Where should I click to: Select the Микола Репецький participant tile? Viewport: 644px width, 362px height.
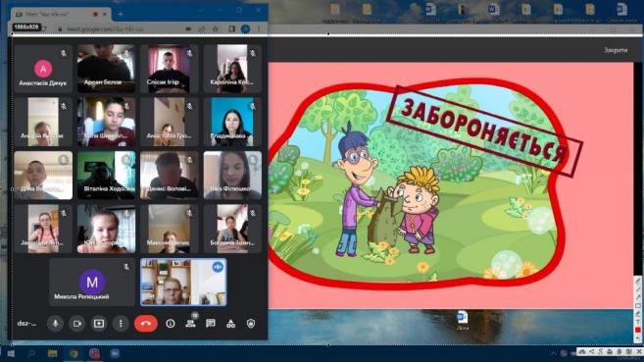coord(92,283)
